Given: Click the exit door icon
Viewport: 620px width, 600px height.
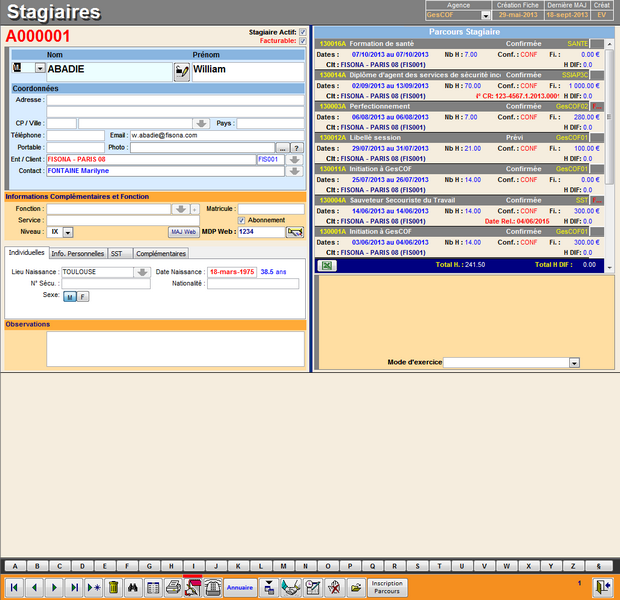Looking at the screenshot, I should coord(602,587).
